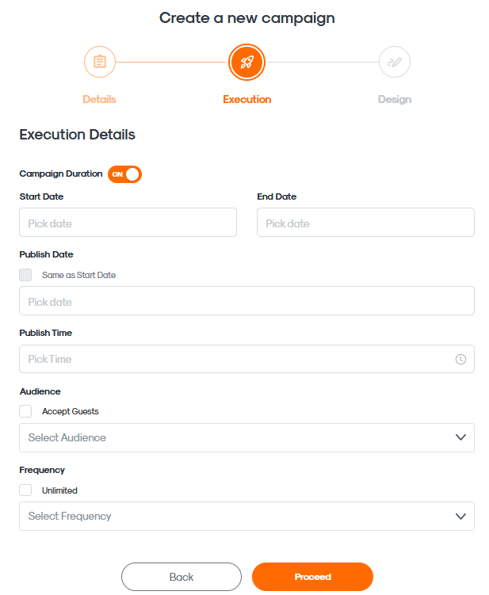Click the Design pencil step icon
Image resolution: width=489 pixels, height=595 pixels.
point(394,62)
